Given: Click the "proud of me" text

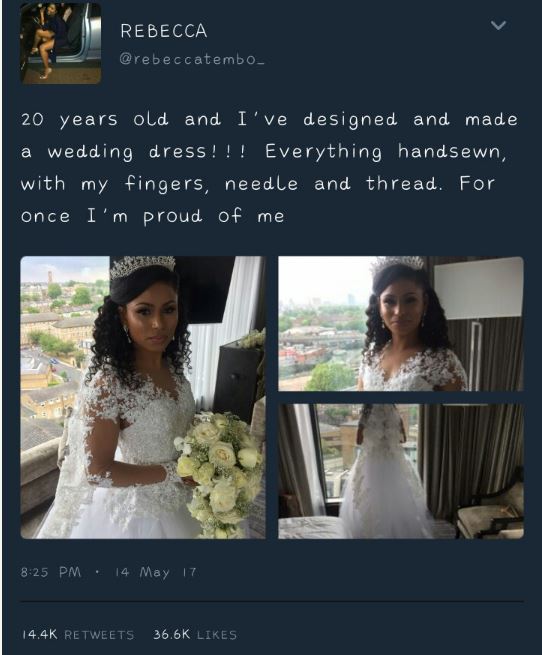Looking at the screenshot, I should 214,217.
